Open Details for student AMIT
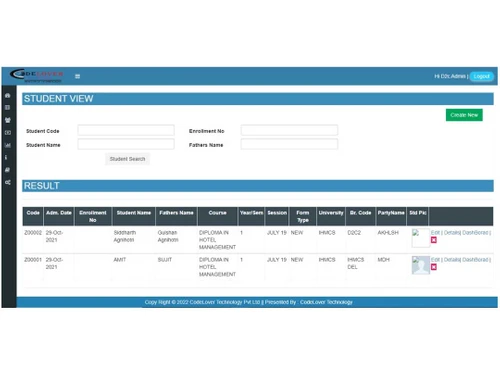 pos(452,259)
